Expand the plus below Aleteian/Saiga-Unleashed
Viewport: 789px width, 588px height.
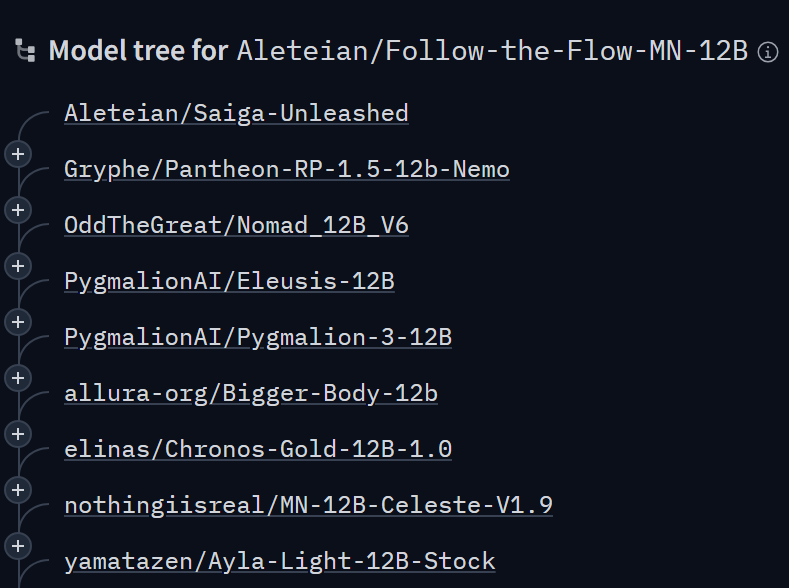[18, 154]
